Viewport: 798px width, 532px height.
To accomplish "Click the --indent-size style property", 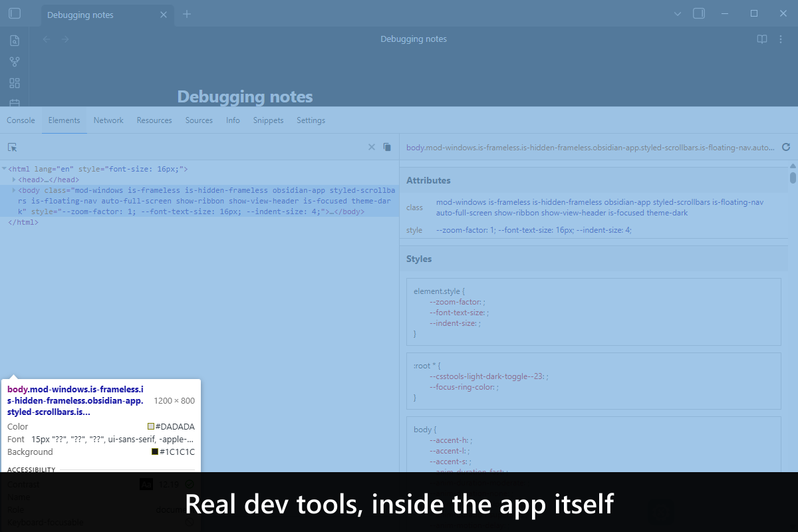I will click(x=456, y=323).
